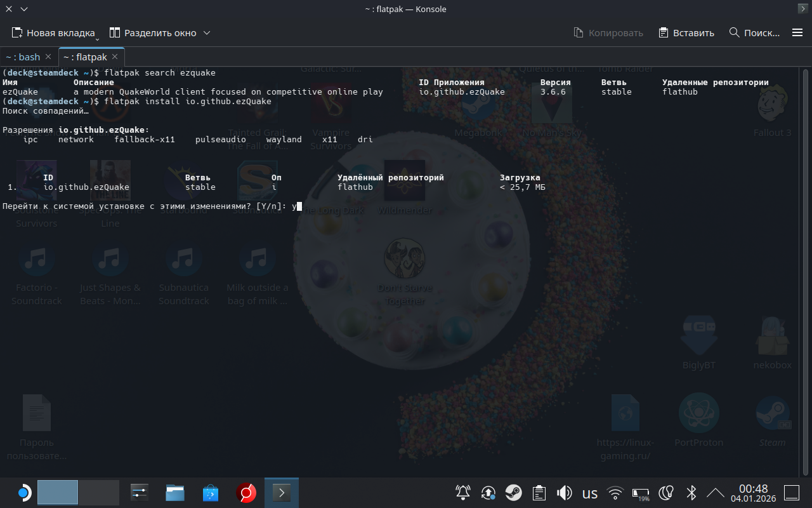Click the 'Поиск…' search button
This screenshot has width=812, height=508.
[x=754, y=33]
